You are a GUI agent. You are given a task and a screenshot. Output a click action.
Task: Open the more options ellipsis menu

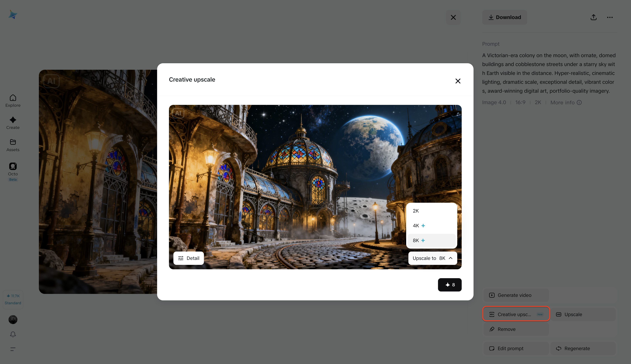[610, 17]
